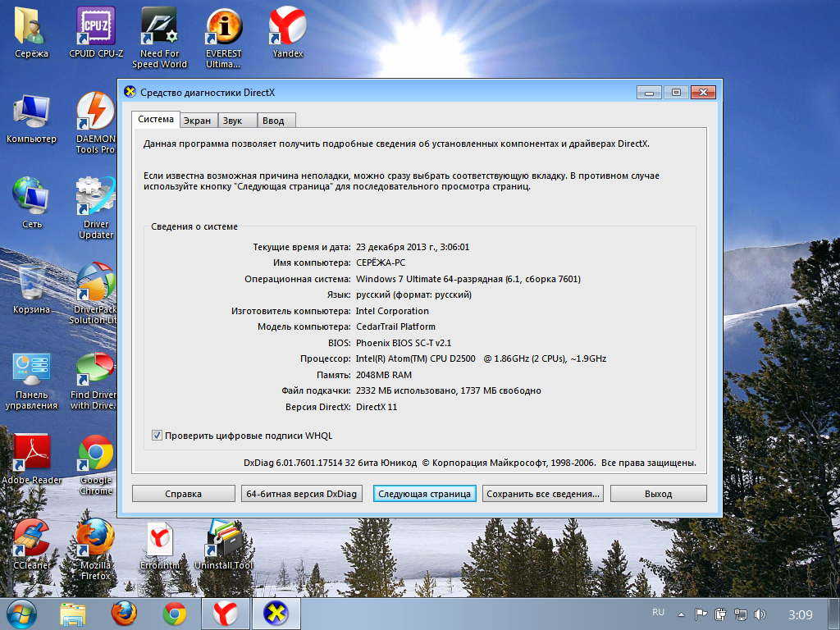Click the power plug tray icon
The width and height of the screenshot is (840, 630).
720,614
